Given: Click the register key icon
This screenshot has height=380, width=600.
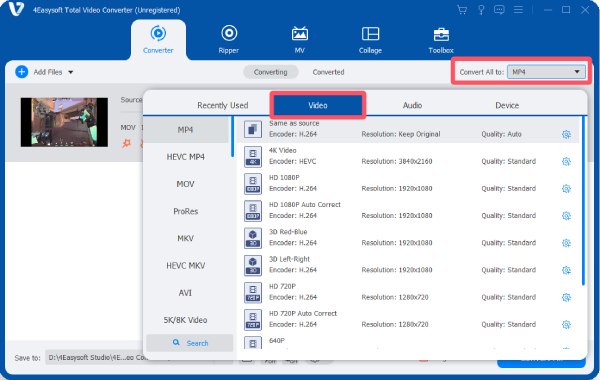Looking at the screenshot, I should click(x=481, y=10).
